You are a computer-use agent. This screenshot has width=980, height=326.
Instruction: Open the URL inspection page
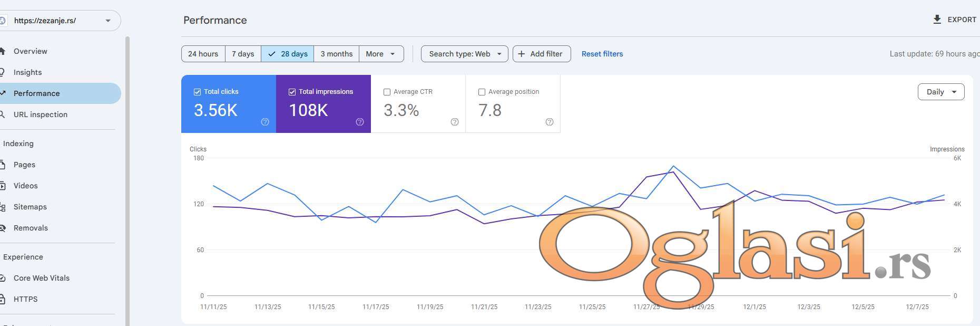coord(41,114)
